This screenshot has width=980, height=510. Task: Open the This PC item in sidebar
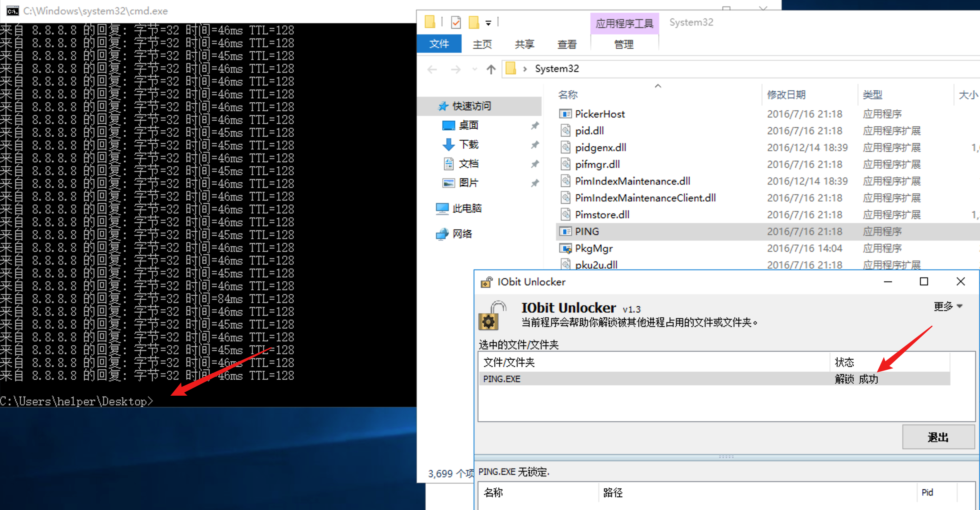coord(466,208)
